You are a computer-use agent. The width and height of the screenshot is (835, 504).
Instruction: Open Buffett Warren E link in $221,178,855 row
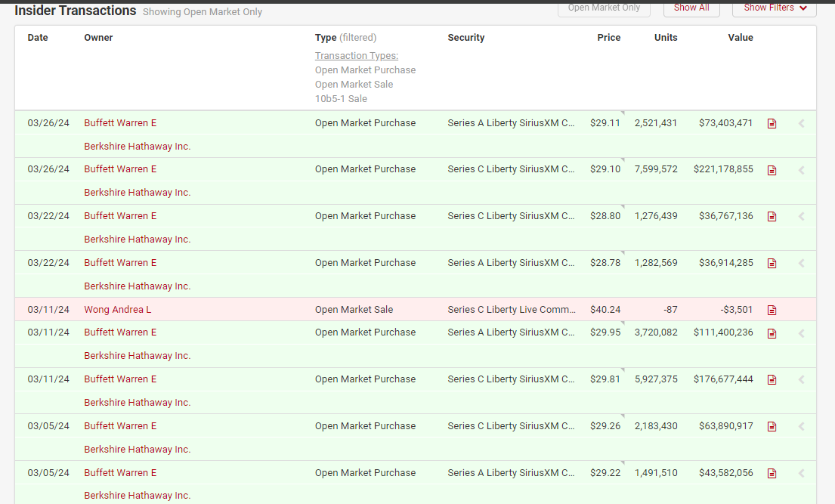point(120,169)
